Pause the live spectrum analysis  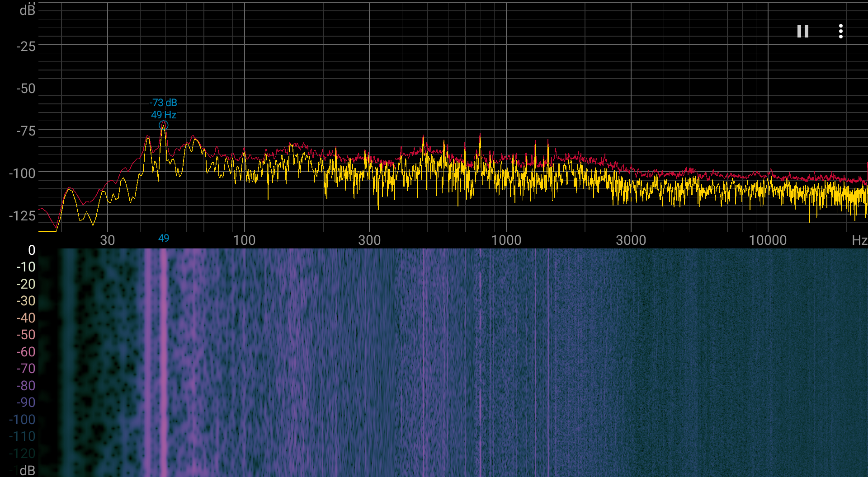pyautogui.click(x=802, y=31)
